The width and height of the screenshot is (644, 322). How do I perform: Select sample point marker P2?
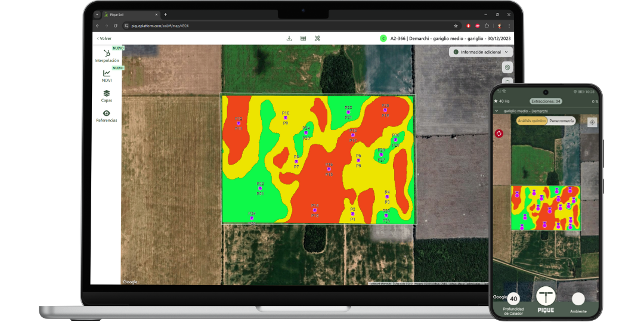tap(352, 214)
